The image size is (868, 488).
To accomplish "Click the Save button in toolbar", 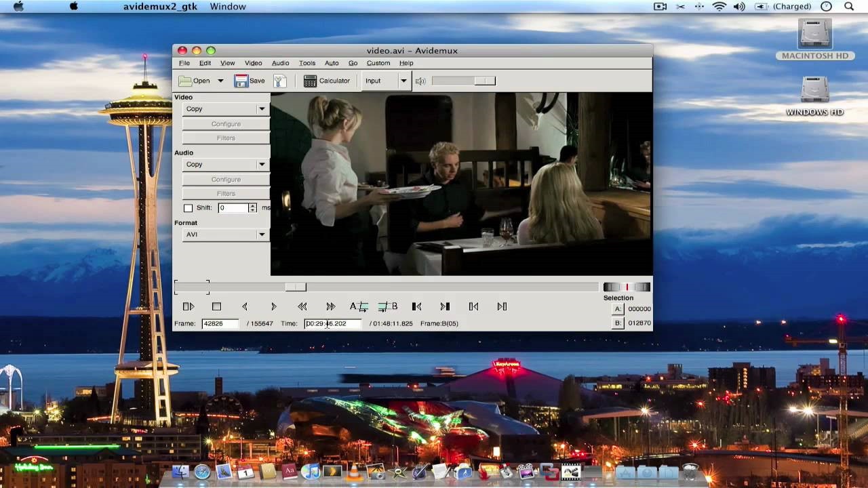I will pyautogui.click(x=250, y=81).
